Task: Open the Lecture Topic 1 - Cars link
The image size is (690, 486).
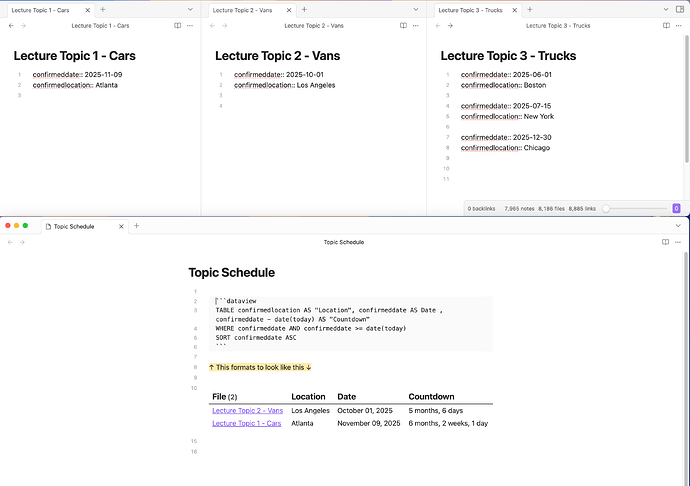Action: 246,423
